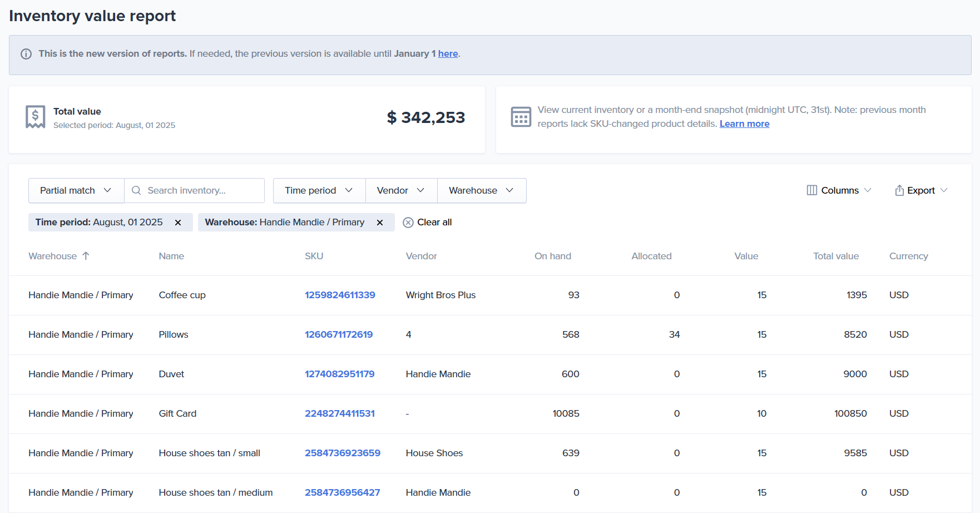Expand the Partial match dropdown
Image resolution: width=980 pixels, height=513 pixels.
pyautogui.click(x=76, y=190)
